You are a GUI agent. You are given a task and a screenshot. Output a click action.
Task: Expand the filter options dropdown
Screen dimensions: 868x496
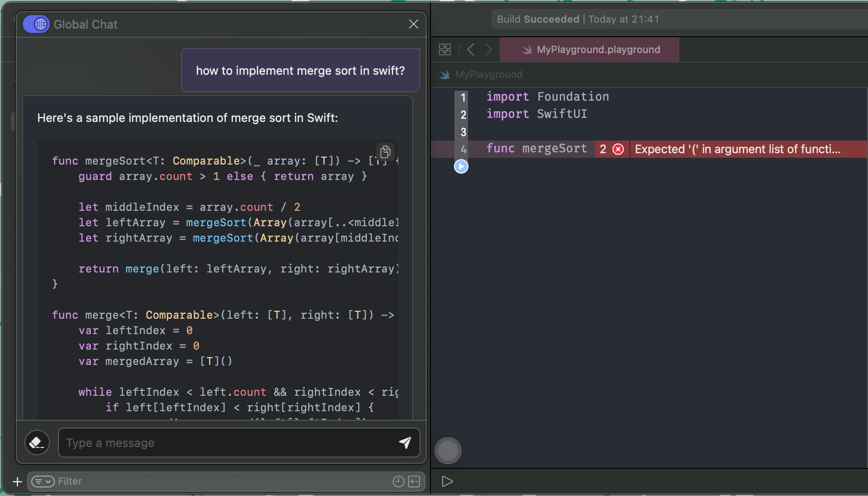[43, 481]
